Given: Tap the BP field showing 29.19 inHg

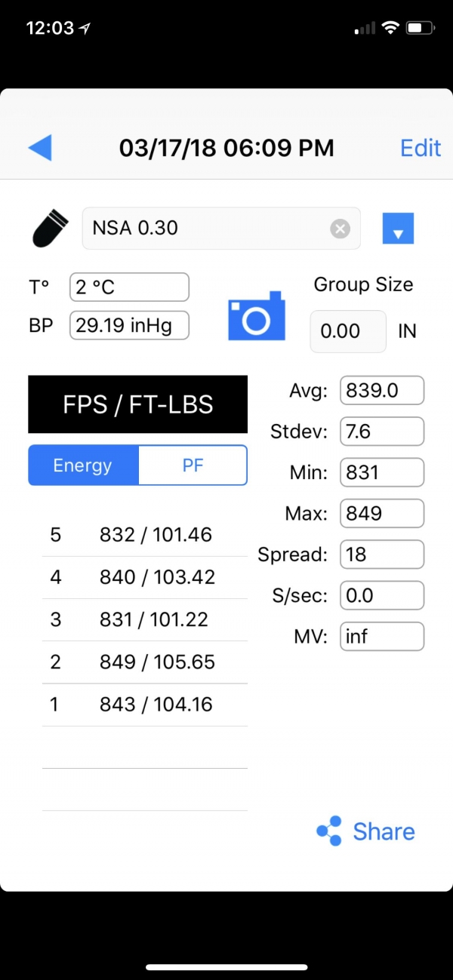Looking at the screenshot, I should click(129, 326).
